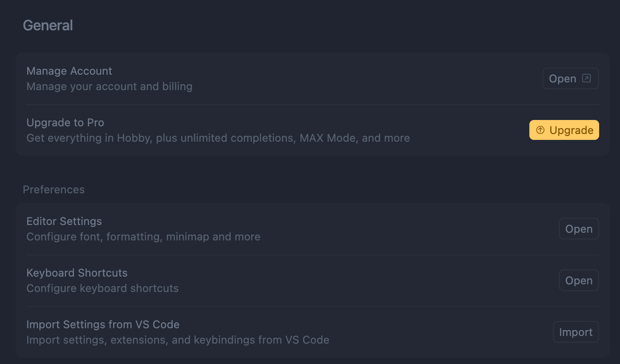Image resolution: width=620 pixels, height=364 pixels.
Task: Open Editor Settings
Action: [x=579, y=229]
